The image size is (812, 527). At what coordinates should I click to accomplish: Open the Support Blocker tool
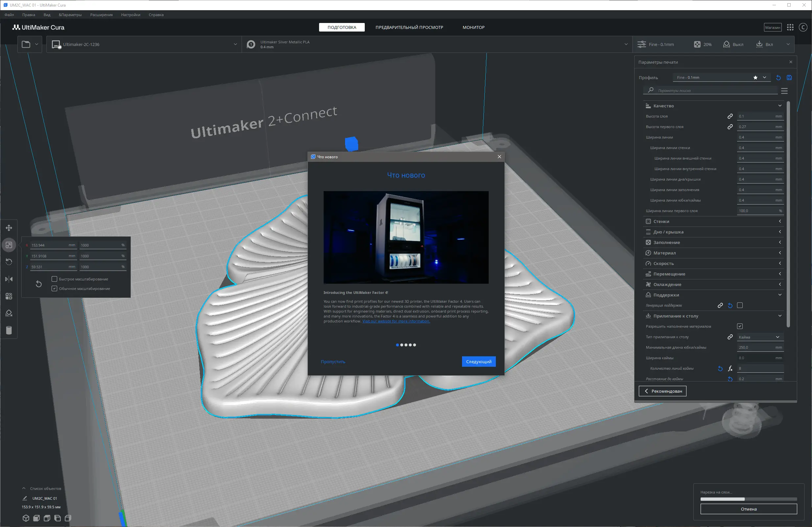point(9,313)
